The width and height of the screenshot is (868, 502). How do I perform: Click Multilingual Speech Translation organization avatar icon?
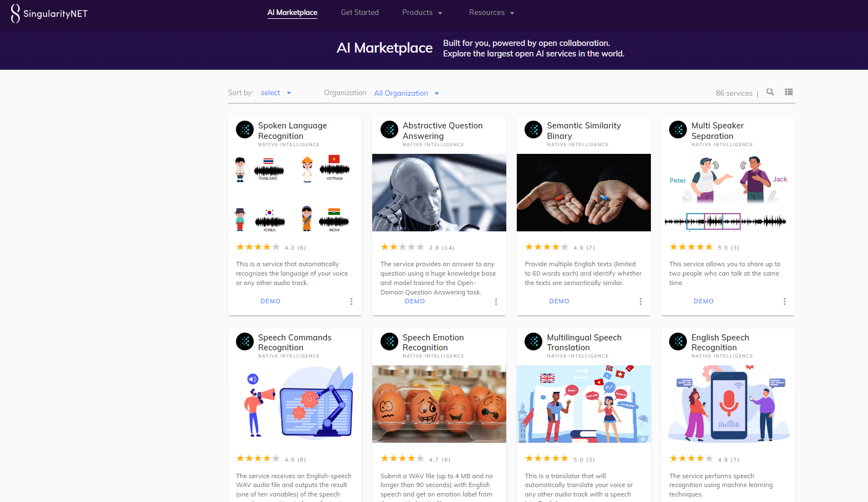533,341
